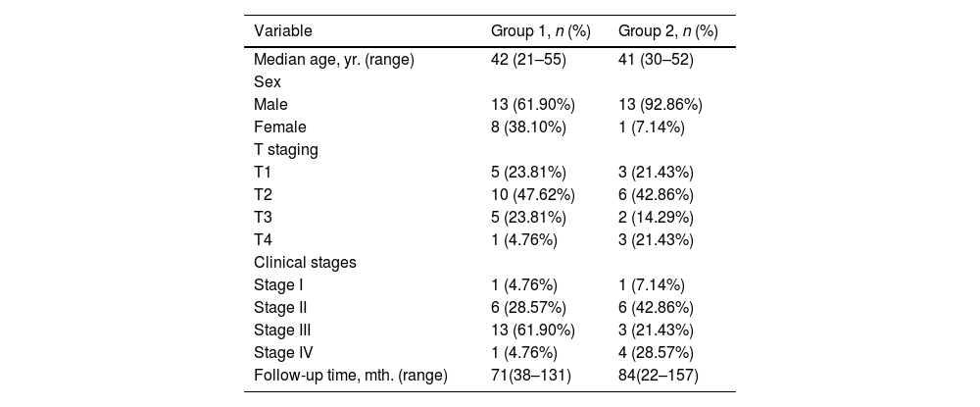Select the Sex section label
The image size is (980, 407).
pyautogui.click(x=267, y=81)
